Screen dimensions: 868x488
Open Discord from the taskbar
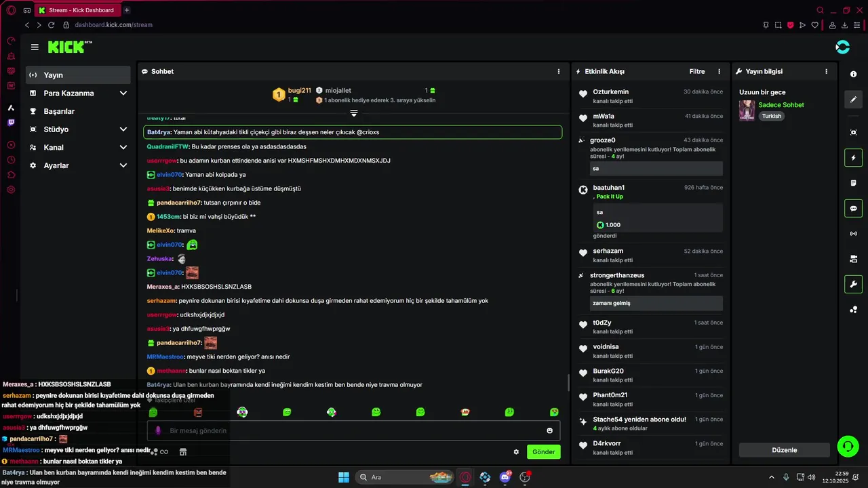point(505,477)
